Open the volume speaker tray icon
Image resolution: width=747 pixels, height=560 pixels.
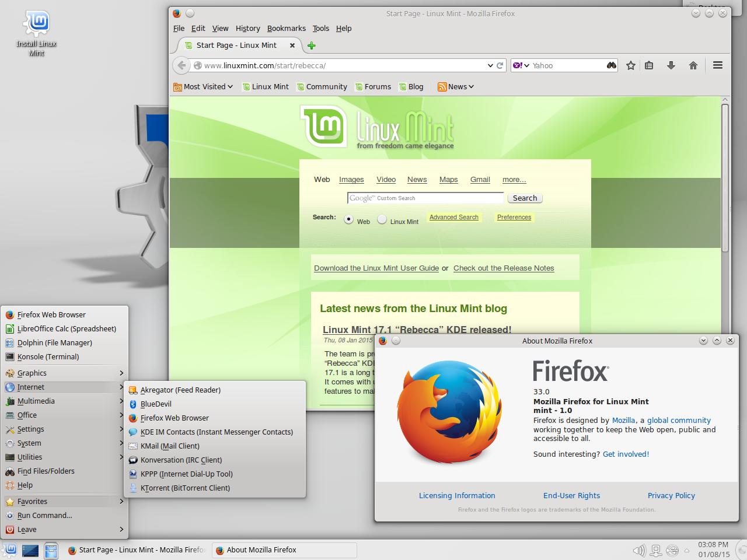coord(639,550)
